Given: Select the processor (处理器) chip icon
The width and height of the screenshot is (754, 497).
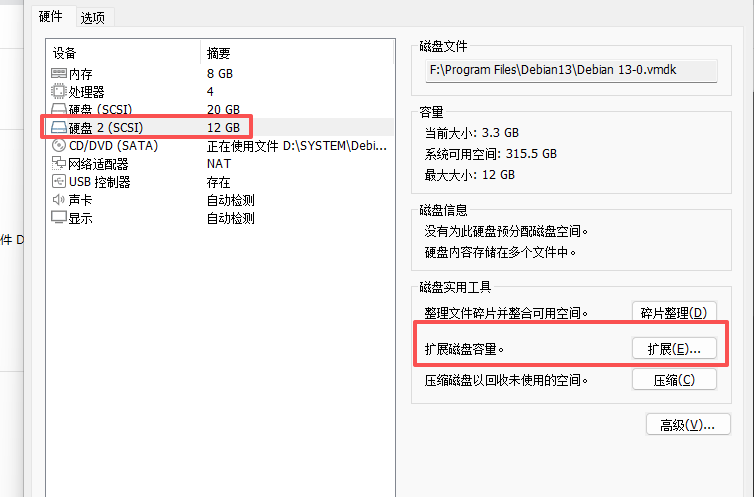Looking at the screenshot, I should pyautogui.click(x=59, y=91).
